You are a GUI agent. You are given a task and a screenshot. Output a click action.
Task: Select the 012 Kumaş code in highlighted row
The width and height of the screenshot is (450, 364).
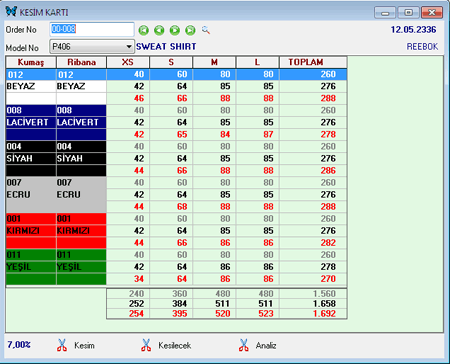tap(31, 74)
